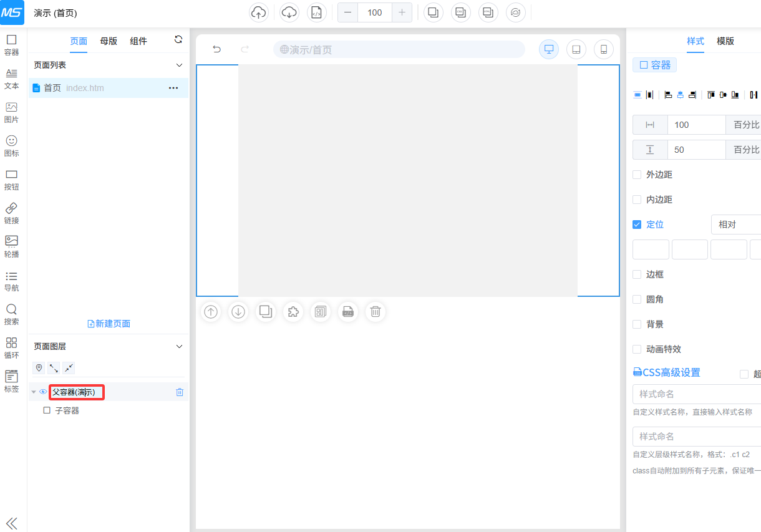
Task: Select the 图片 image component
Action: [x=11, y=112]
